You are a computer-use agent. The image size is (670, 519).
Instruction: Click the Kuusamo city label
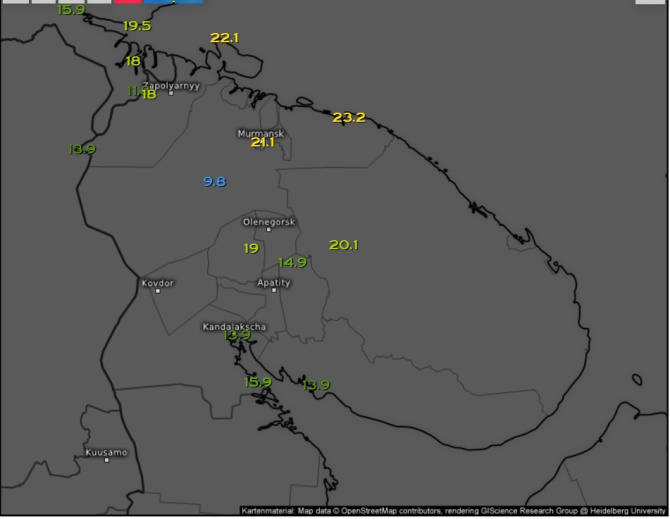[106, 453]
